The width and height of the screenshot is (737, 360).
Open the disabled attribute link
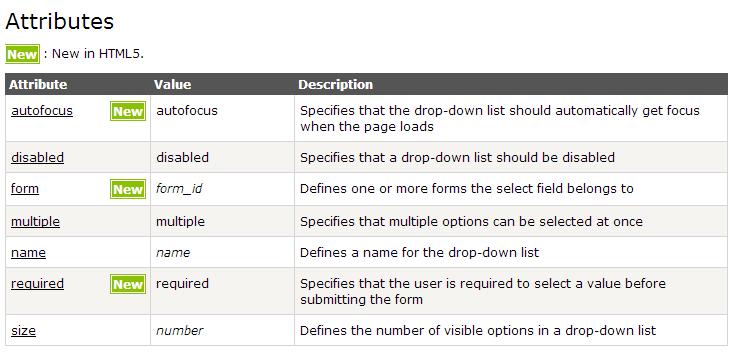(x=38, y=157)
